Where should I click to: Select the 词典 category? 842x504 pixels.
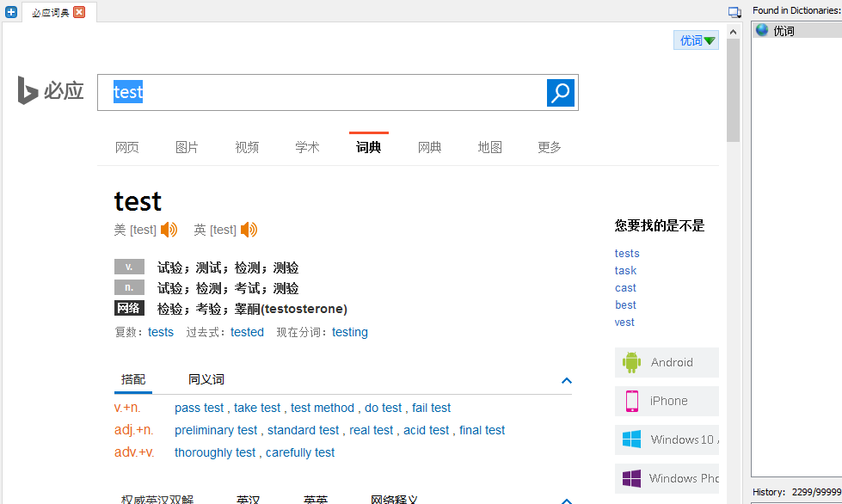(368, 147)
